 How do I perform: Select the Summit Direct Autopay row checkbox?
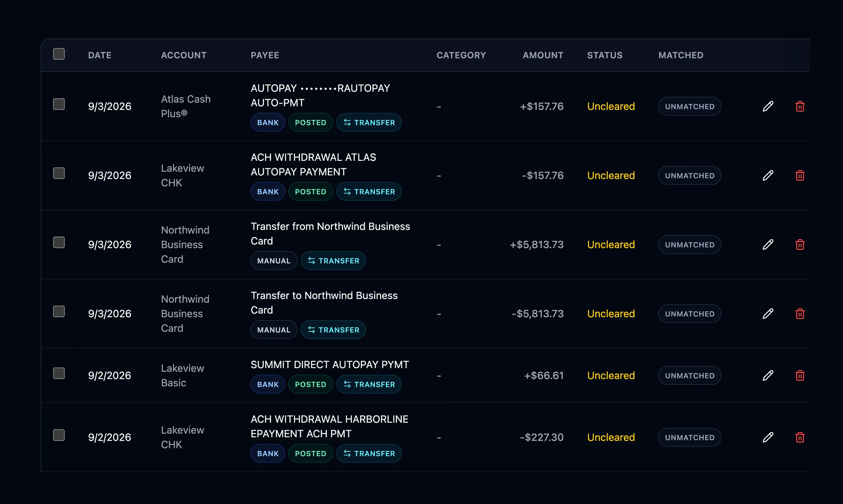pos(59,373)
